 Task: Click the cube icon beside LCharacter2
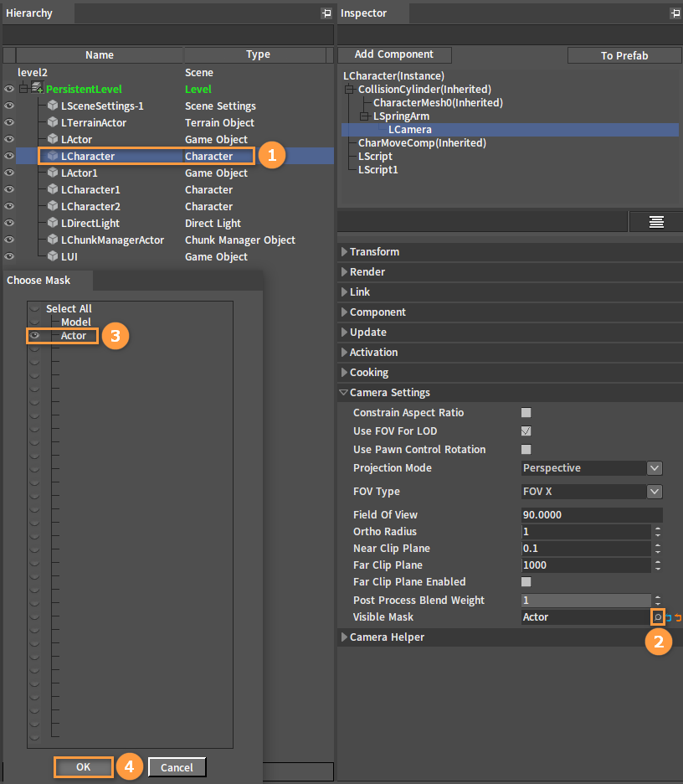[53, 206]
